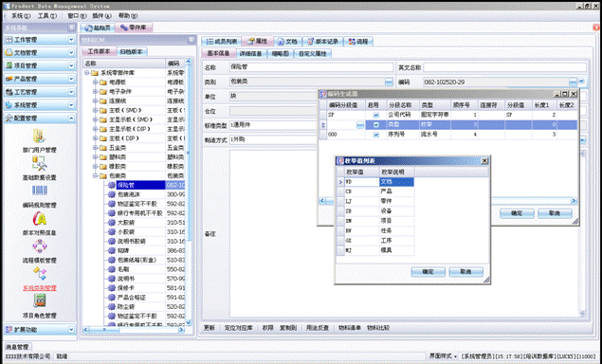
Task: Toggle 启用 checkbox for 类型 row
Action: [375, 125]
